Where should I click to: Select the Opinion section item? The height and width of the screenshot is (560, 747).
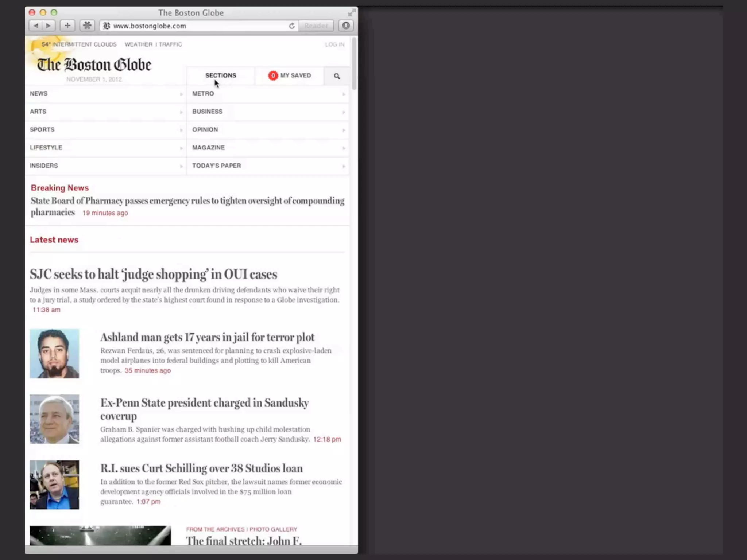(x=205, y=130)
